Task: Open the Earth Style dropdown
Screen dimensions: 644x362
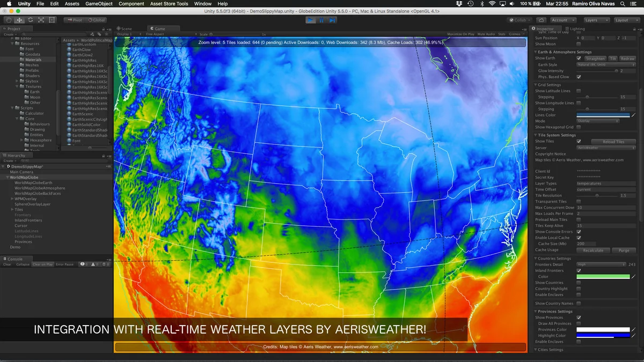Action: click(x=598, y=65)
